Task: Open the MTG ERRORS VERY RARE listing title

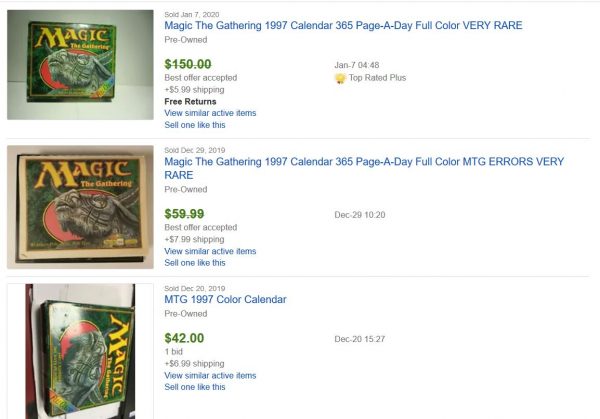Action: point(363,168)
